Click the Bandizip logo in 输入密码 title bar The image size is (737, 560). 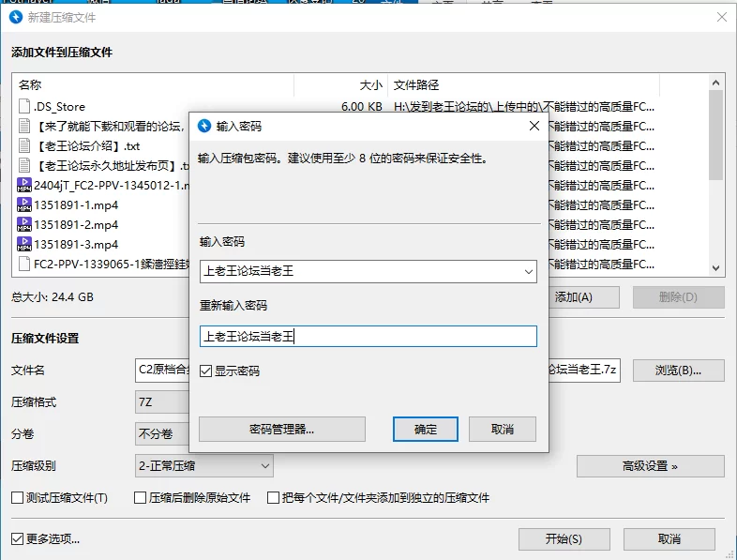[x=204, y=126]
